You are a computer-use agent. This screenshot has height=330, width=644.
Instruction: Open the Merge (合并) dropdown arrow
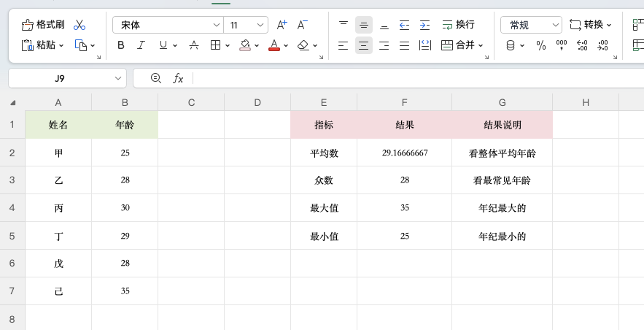[x=481, y=45]
